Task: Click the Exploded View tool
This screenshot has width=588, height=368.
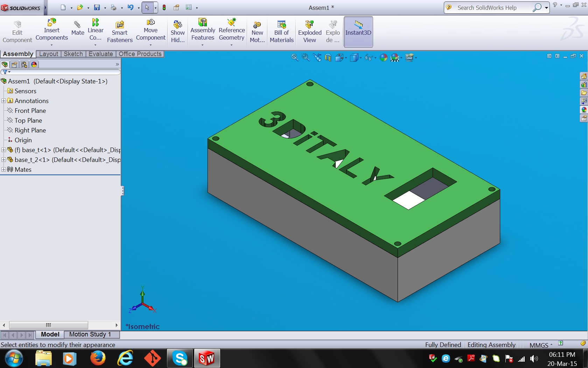Action: click(x=310, y=32)
